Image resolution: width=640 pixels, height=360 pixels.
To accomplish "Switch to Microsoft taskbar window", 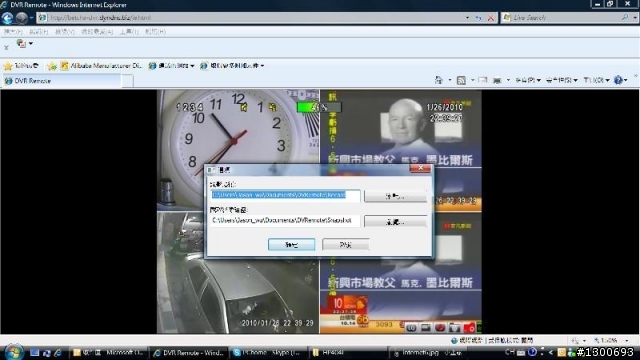I will pyautogui.click(x=108, y=353).
